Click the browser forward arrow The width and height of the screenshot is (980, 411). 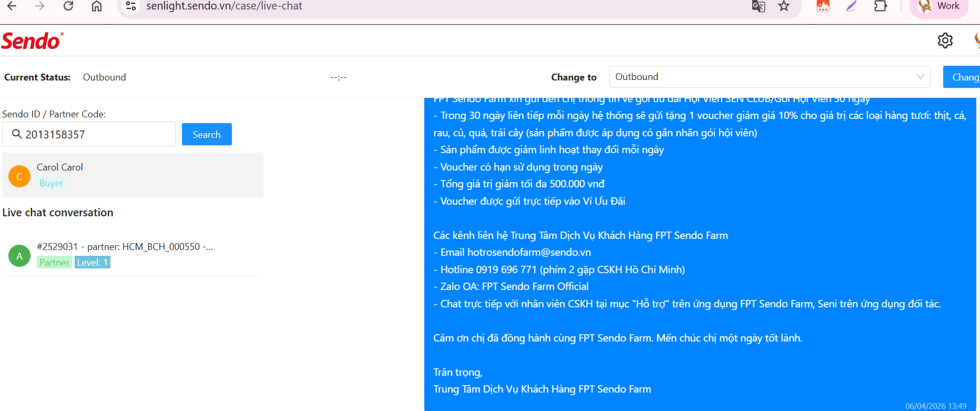pyautogui.click(x=39, y=6)
